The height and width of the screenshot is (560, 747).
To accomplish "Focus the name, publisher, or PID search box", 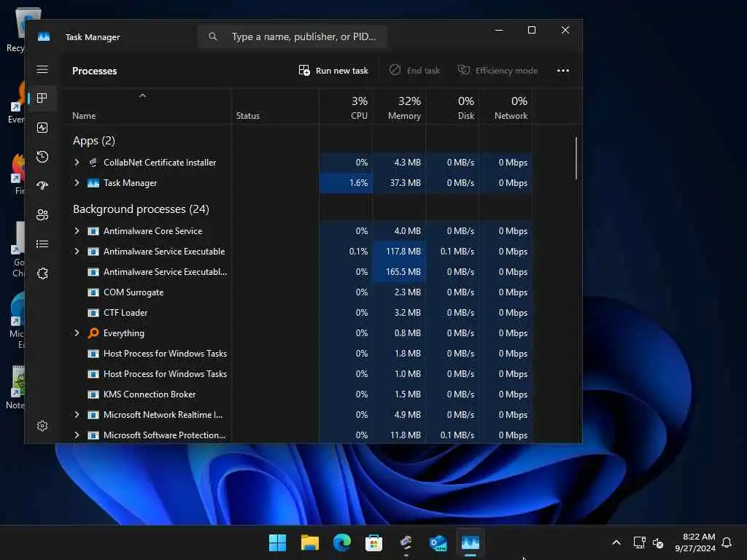I will tap(292, 36).
